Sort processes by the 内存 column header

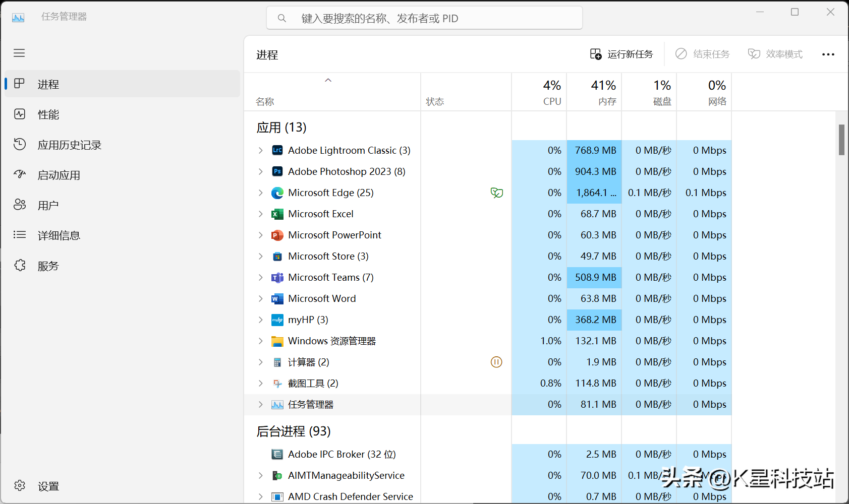coord(594,92)
